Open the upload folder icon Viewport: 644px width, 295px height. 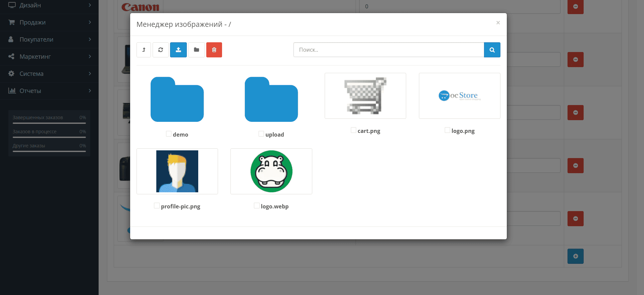pyautogui.click(x=271, y=99)
